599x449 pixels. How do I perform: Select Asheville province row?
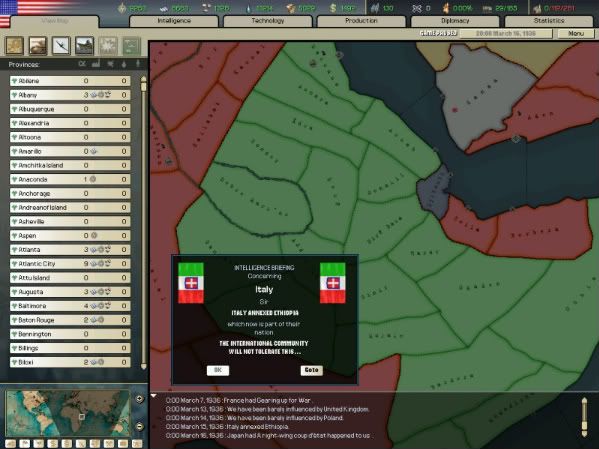70,222
